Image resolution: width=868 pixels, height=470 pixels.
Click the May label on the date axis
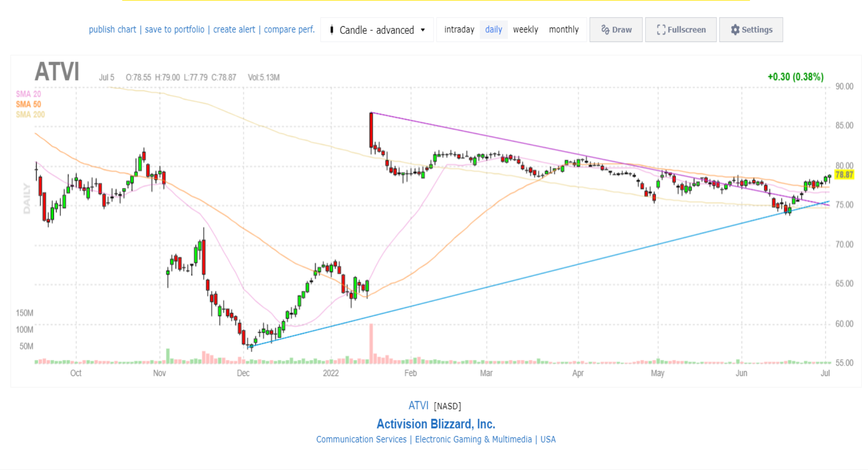(658, 373)
